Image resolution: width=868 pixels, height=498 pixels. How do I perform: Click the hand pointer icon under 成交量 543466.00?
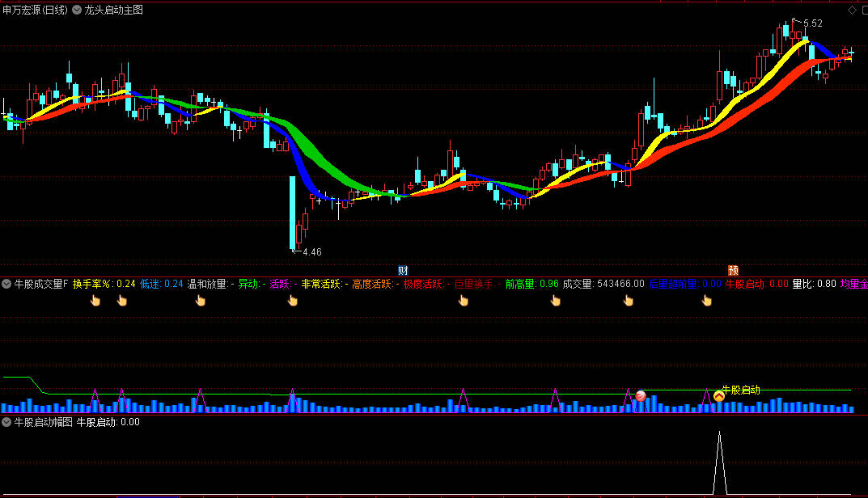(x=629, y=301)
